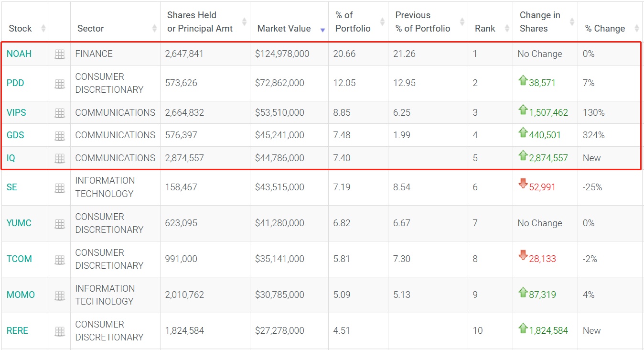This screenshot has width=644, height=350.
Task: Open the NOAH stock link
Action: (19, 54)
